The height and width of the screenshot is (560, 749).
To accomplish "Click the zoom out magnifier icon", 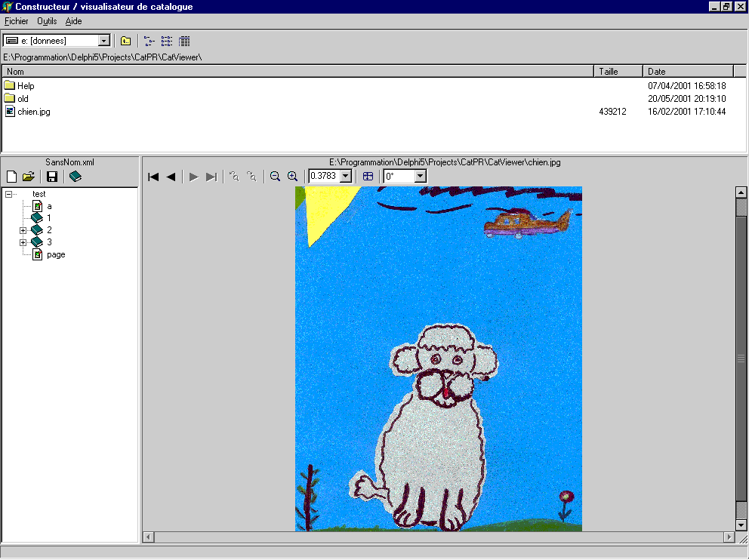I will [x=276, y=177].
